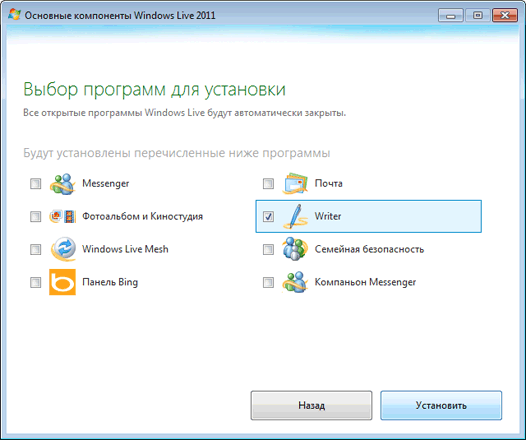Click the Панель Bing label
This screenshot has height=440, width=526.
110,282
